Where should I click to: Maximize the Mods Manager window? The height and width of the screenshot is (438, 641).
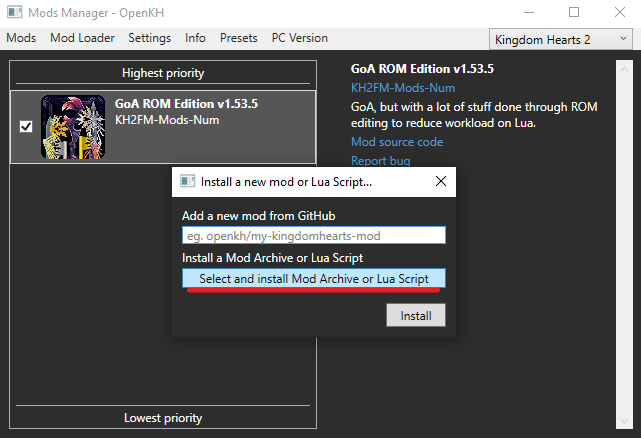[x=574, y=13]
